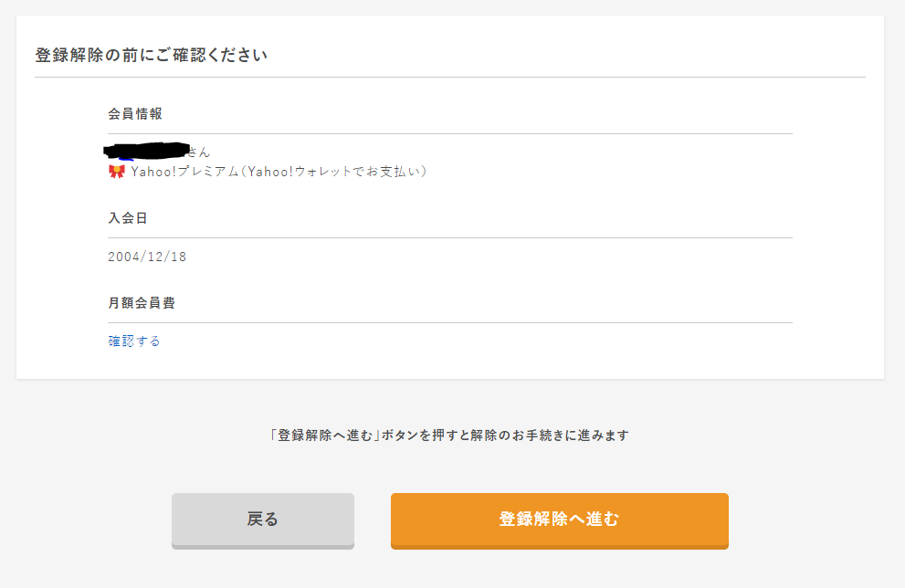Click the 月額会員費 section label
Image resolution: width=905 pixels, height=588 pixels.
142,303
